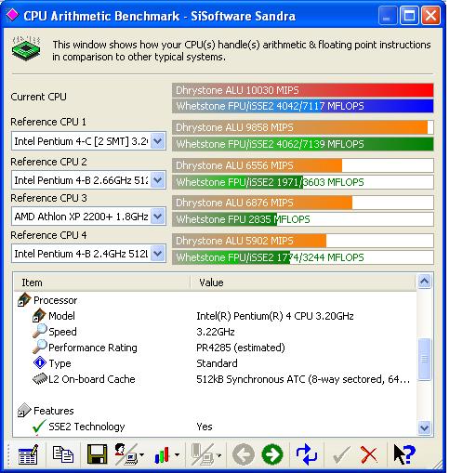The image size is (476, 473).
Task: Click the Speed row magnifier icon
Action: (x=40, y=332)
